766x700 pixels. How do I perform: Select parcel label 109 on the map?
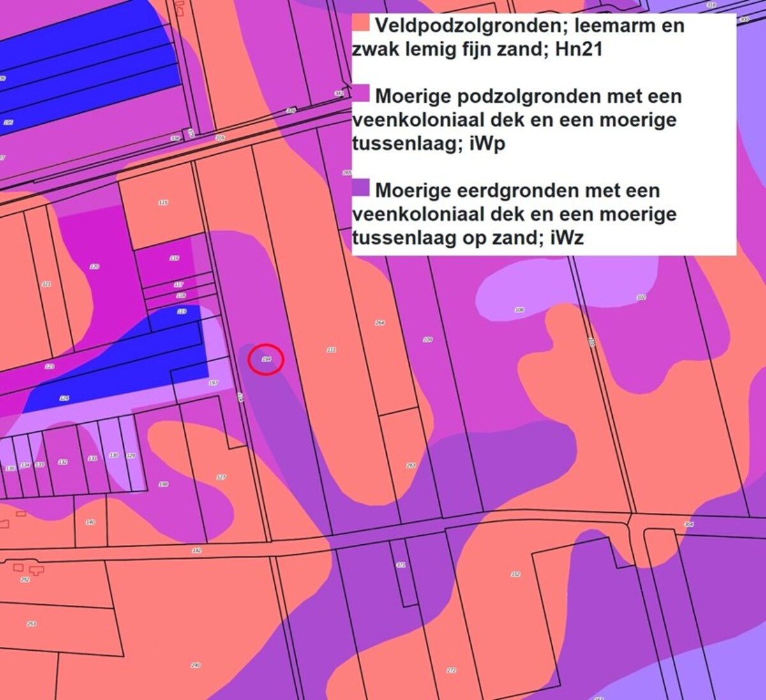point(428,339)
